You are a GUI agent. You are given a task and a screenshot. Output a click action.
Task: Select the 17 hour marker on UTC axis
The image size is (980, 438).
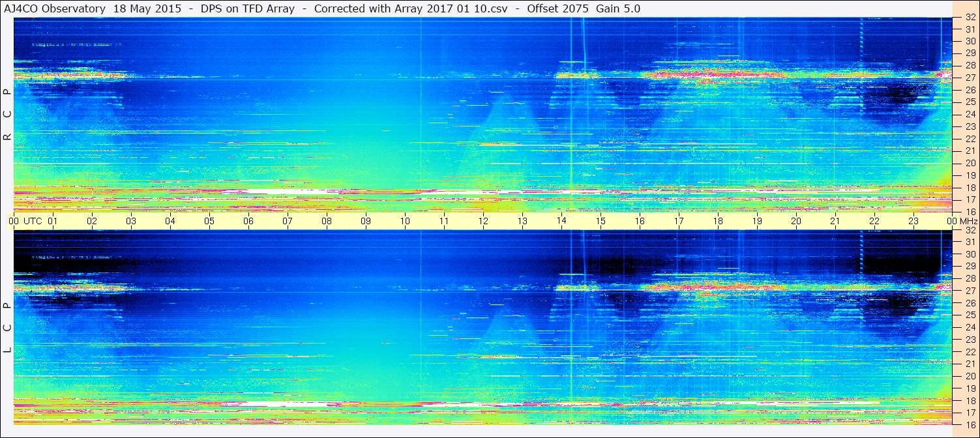point(679,221)
